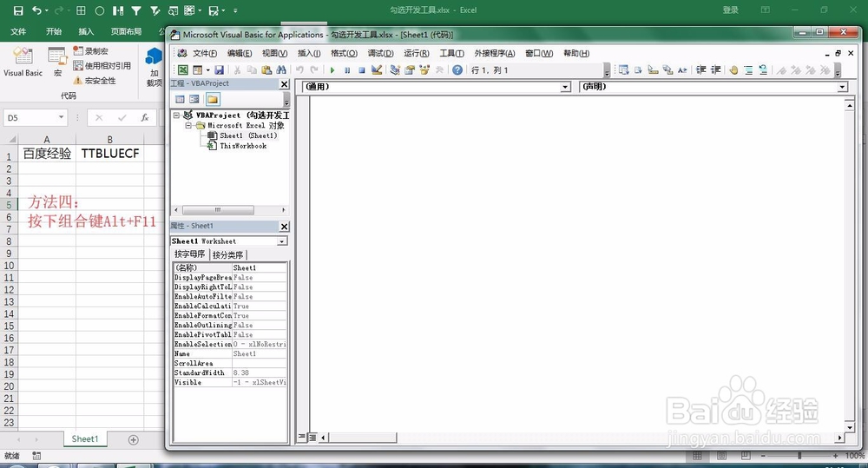Viewport: 868px width, 468px height.
Task: Open the 工具(T) menu
Action: click(x=451, y=53)
